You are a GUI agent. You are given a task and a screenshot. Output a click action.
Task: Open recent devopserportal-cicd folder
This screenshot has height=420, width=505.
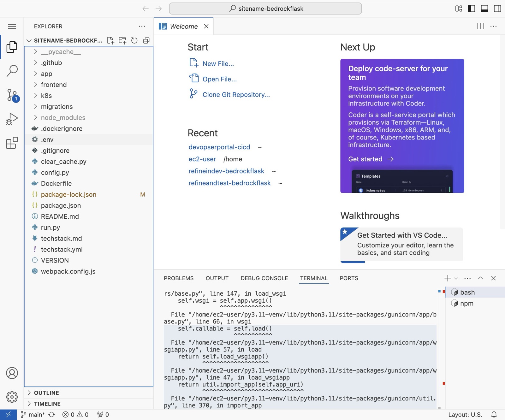point(219,147)
